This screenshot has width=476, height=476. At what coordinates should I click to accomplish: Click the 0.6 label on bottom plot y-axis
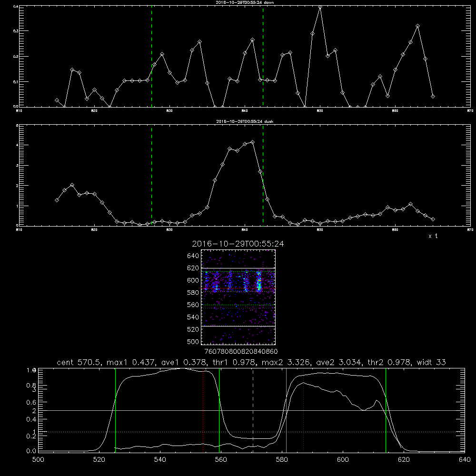pos(31,402)
